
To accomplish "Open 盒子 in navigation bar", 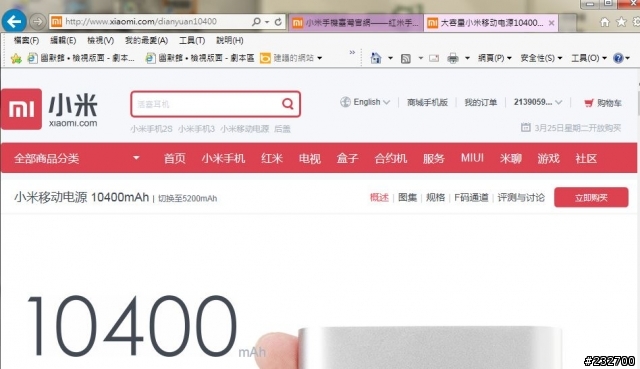I will click(347, 158).
